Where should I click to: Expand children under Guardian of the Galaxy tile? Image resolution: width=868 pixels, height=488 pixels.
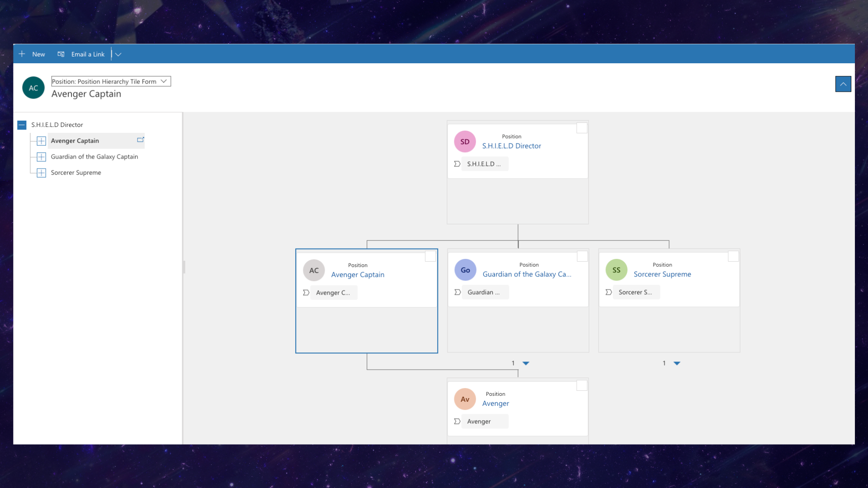[526, 363]
